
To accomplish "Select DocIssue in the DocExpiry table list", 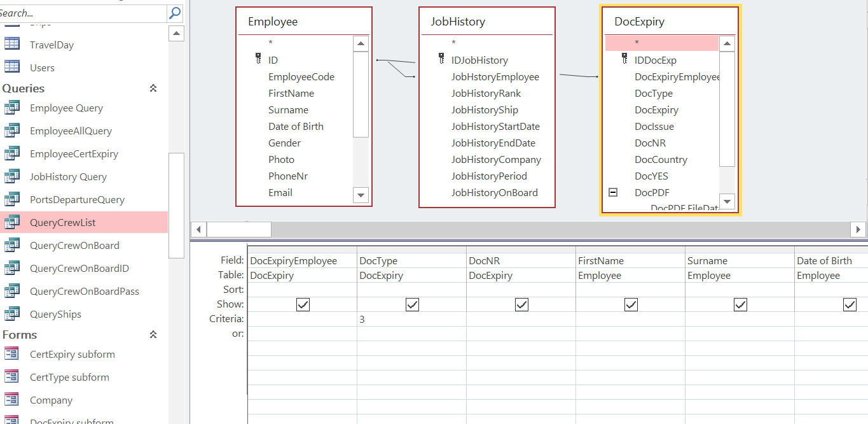I will pos(654,126).
